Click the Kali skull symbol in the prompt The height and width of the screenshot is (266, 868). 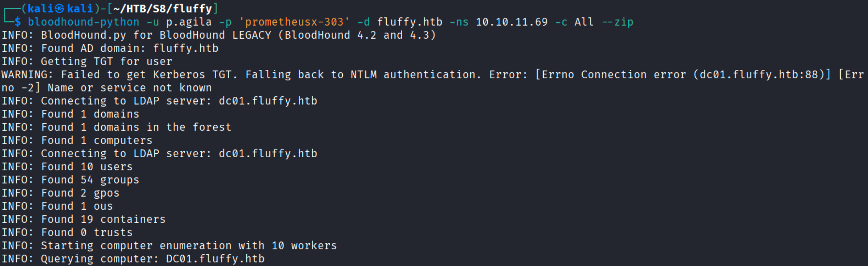point(59,9)
